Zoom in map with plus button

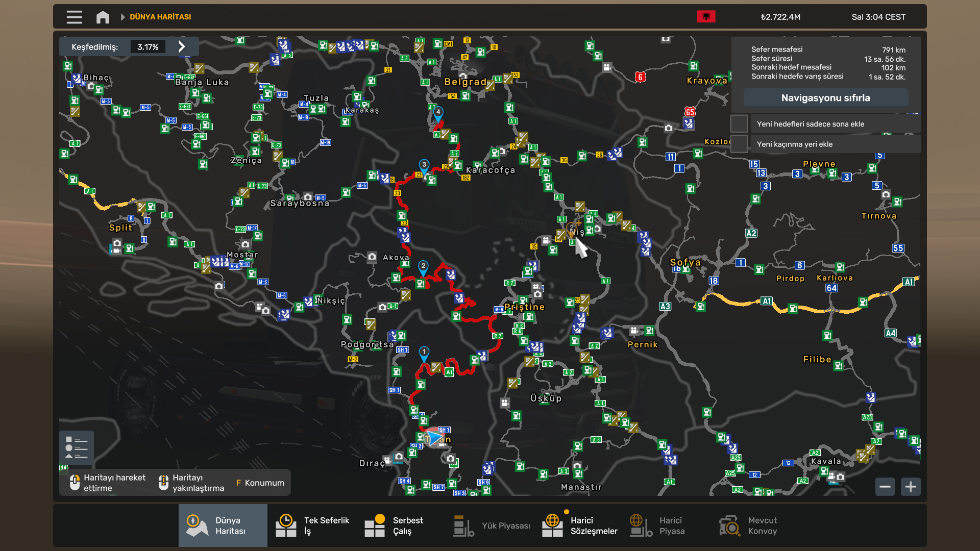(911, 487)
